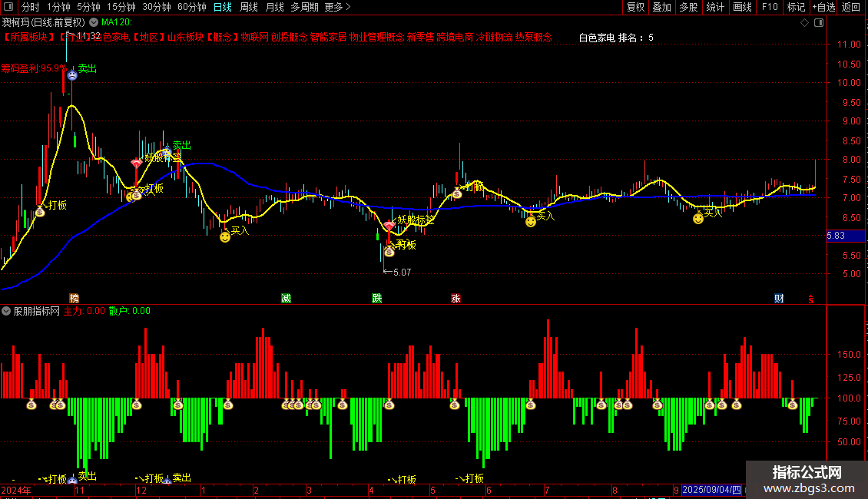Screen dimensions: 868x499
Task: Click the 2025/09/04/四 date label
Action: pos(711,490)
